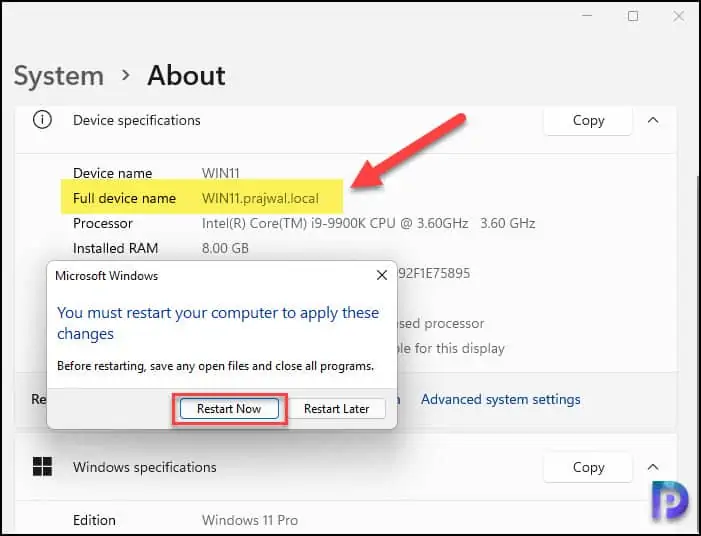Image resolution: width=701 pixels, height=536 pixels.
Task: Maximize the Settings window
Action: (633, 16)
